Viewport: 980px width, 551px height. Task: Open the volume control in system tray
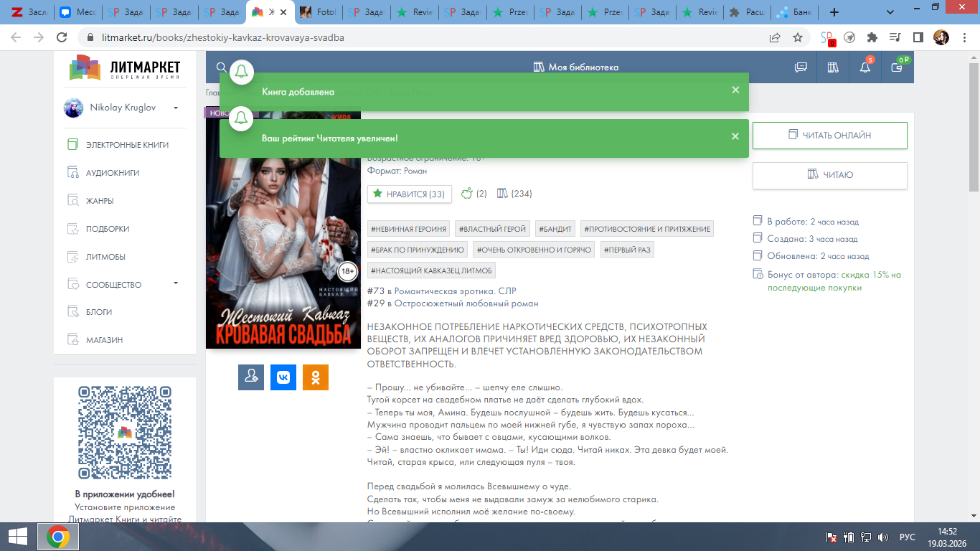(883, 537)
